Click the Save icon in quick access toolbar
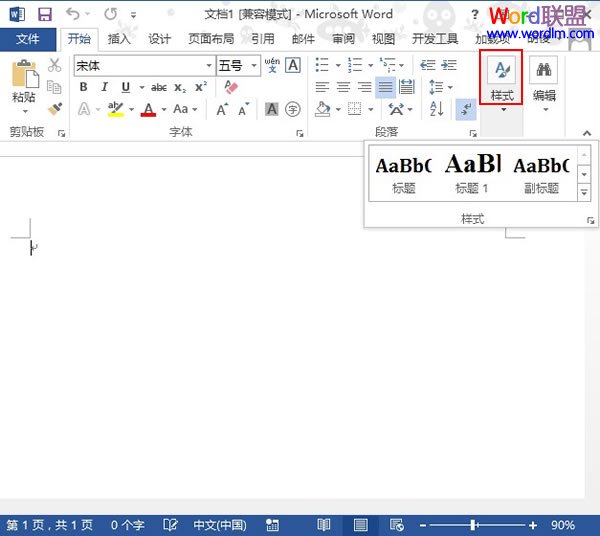 (44, 14)
